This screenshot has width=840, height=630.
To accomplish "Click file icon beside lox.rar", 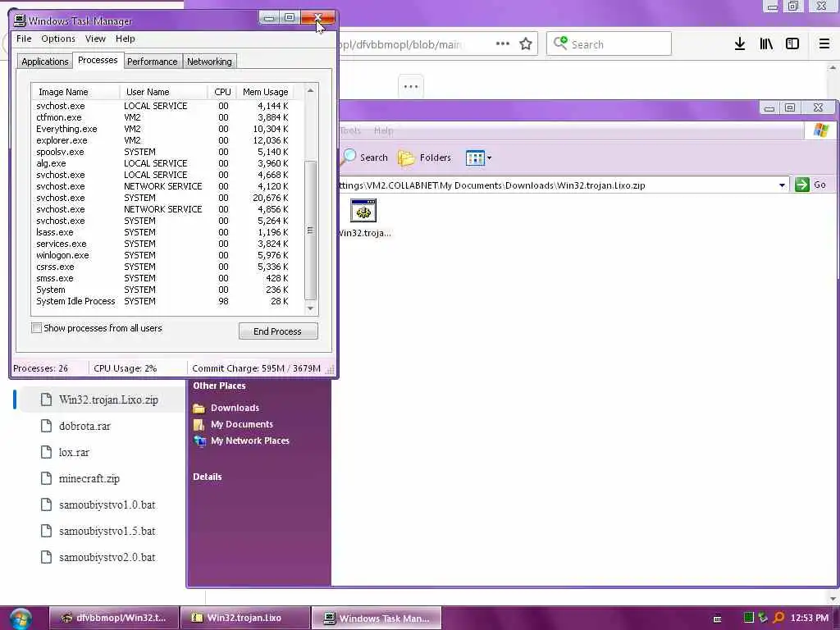I will point(47,452).
